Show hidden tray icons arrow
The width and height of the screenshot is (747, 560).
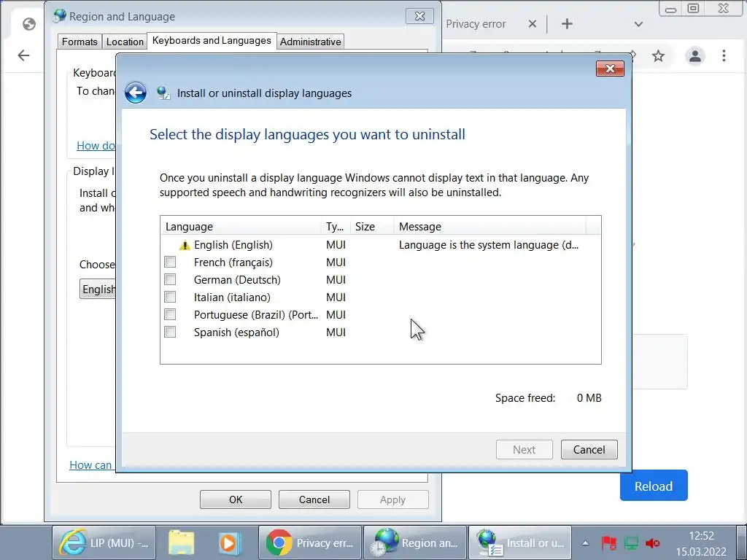tap(586, 542)
